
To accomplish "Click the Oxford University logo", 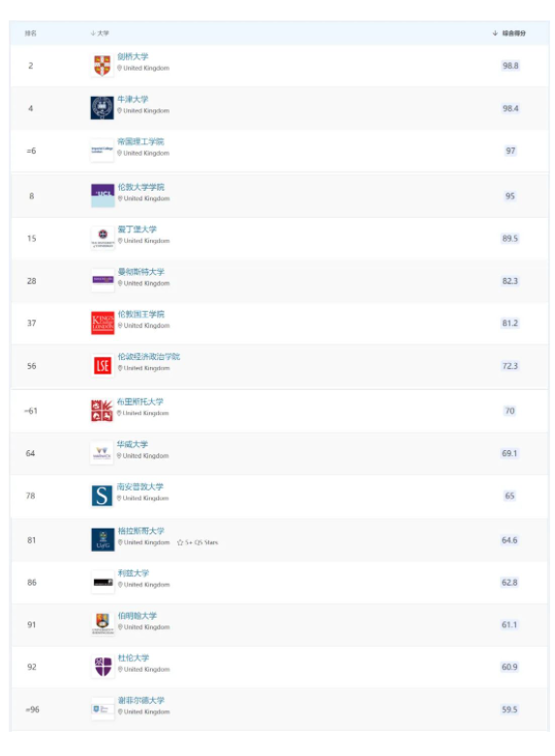I will [102, 108].
